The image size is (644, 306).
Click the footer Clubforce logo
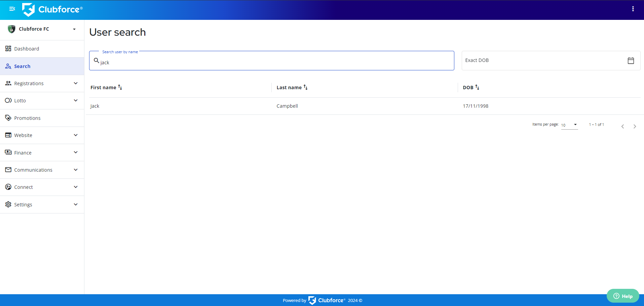[x=327, y=300]
